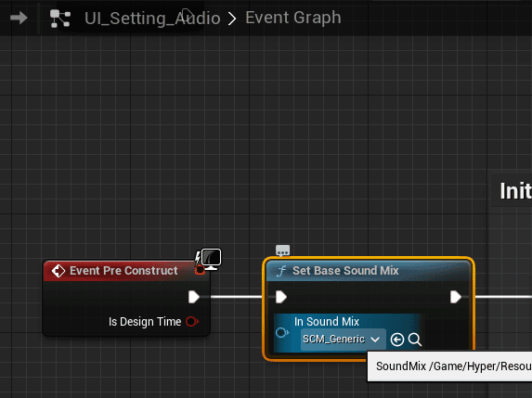Click the Set Base Sound Mix exec input pin
The image size is (532, 398).
click(281, 297)
